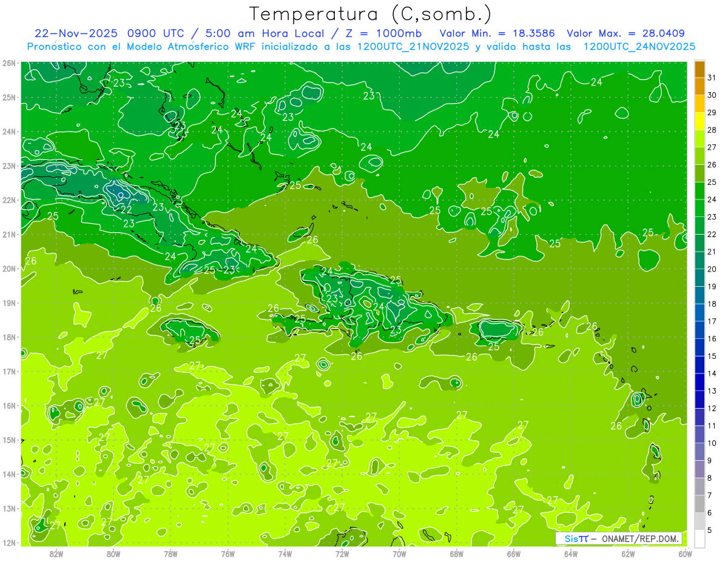Viewport: 728px width, 562px height.
Task: Click the colorbar swatch between 29 and 30
Action: pos(699,104)
